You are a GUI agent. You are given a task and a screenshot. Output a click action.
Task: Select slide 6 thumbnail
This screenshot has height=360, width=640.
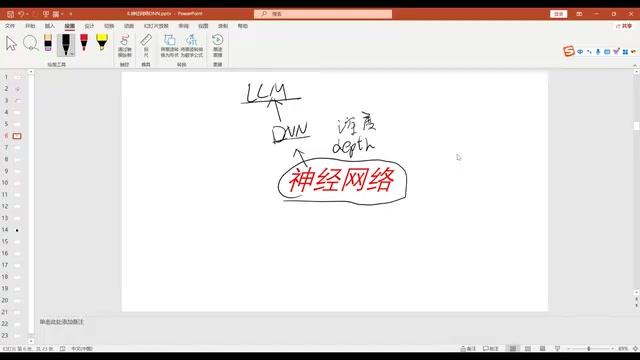(x=17, y=136)
